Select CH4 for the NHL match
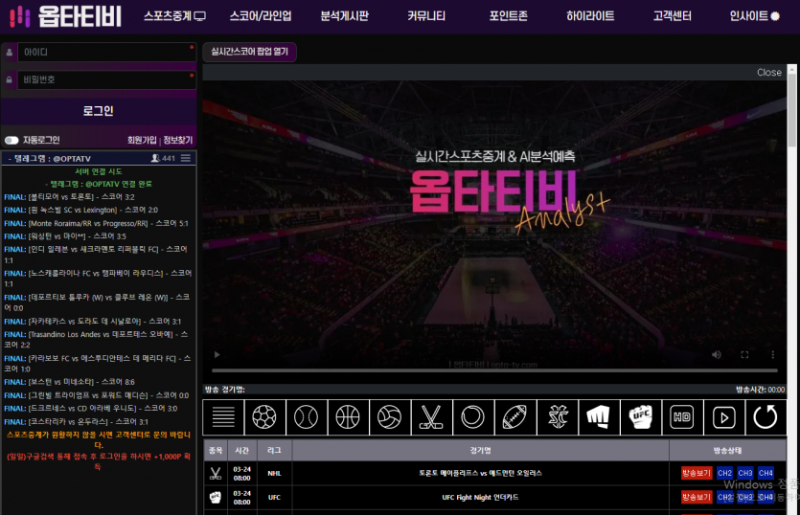The width and height of the screenshot is (800, 515). 765,473
